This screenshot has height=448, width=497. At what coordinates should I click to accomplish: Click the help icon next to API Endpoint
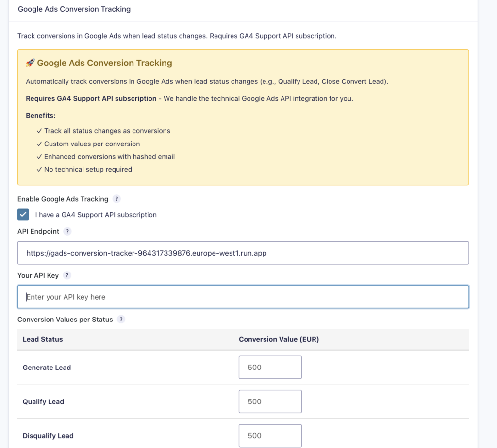point(68,231)
